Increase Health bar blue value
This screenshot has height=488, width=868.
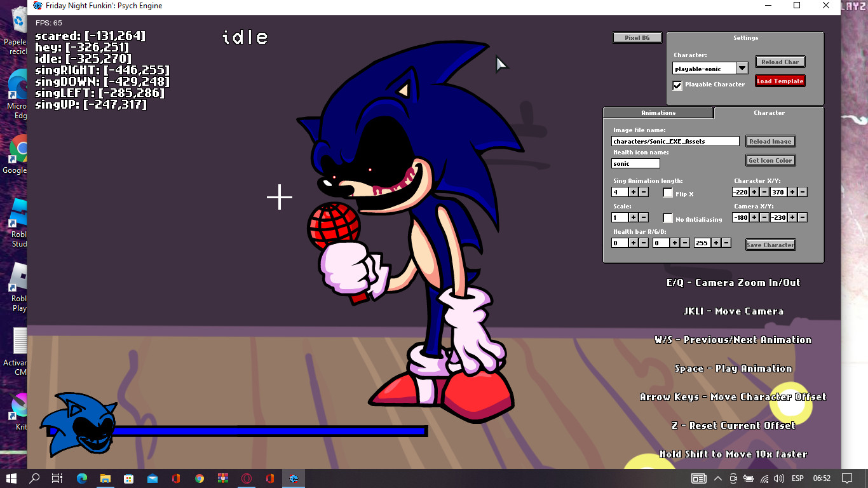click(716, 243)
